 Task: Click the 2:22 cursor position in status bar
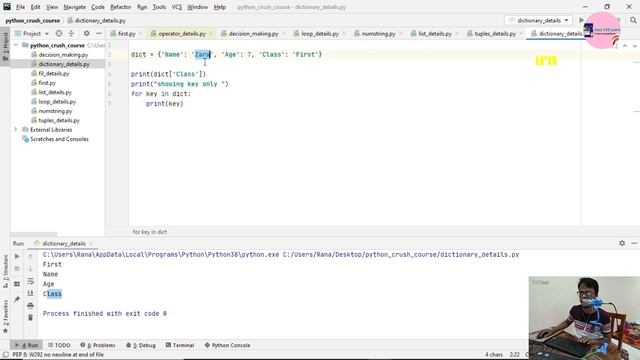pos(514,355)
